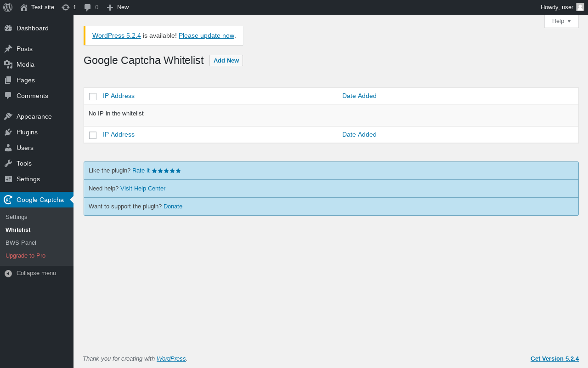Click the Test site name in admin bar

tap(43, 7)
